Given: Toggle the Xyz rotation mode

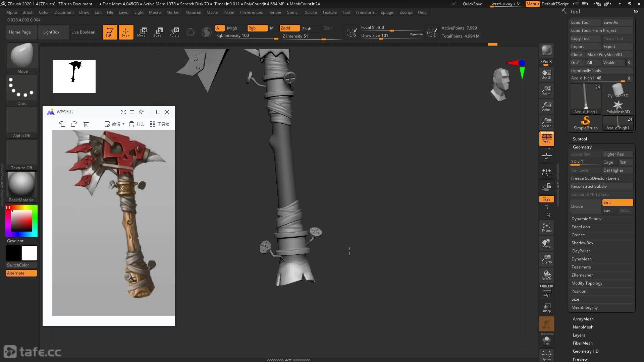Looking at the screenshot, I should (546, 199).
